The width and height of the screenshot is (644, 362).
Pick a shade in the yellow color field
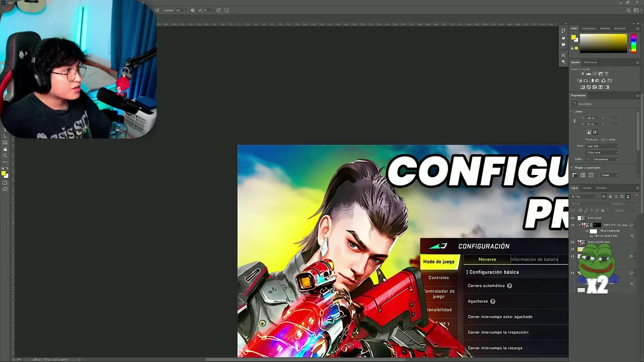pyautogui.click(x=604, y=43)
